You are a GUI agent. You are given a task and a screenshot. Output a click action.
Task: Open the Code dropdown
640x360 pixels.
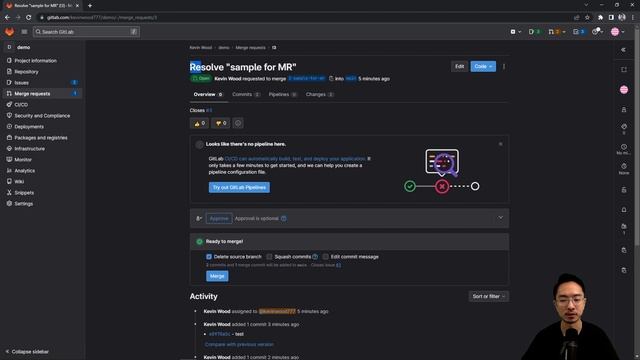pos(483,67)
